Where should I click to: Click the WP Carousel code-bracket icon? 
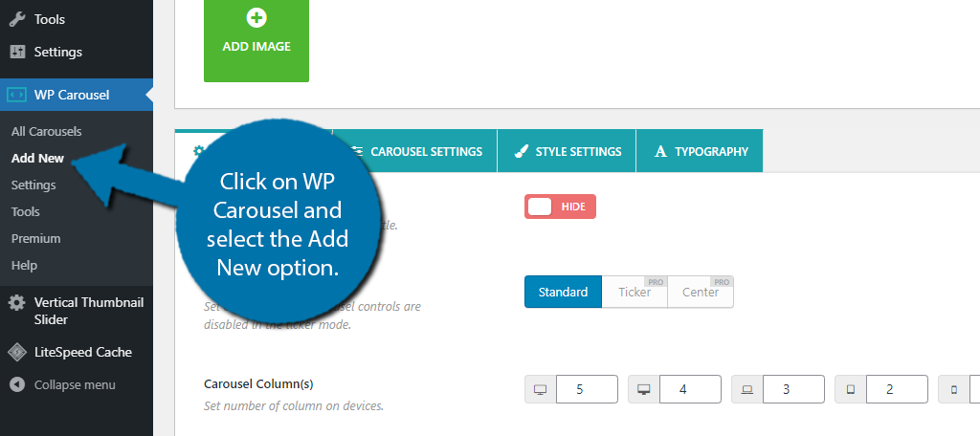point(17,95)
